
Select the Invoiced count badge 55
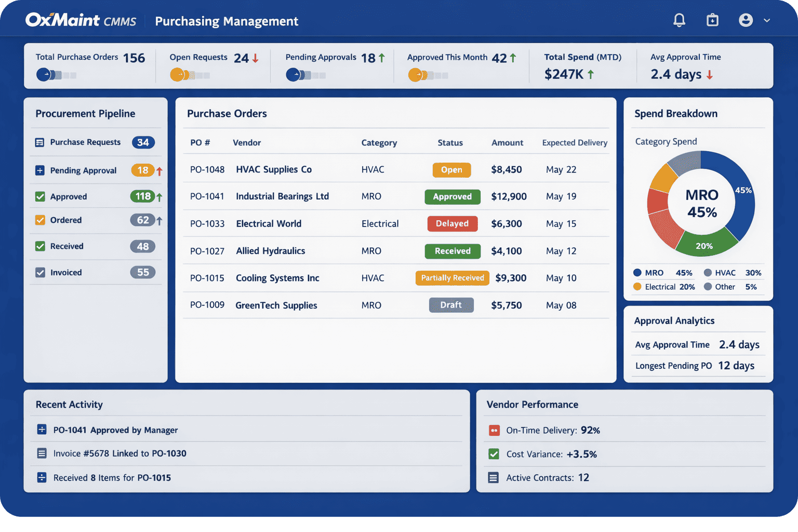(143, 272)
